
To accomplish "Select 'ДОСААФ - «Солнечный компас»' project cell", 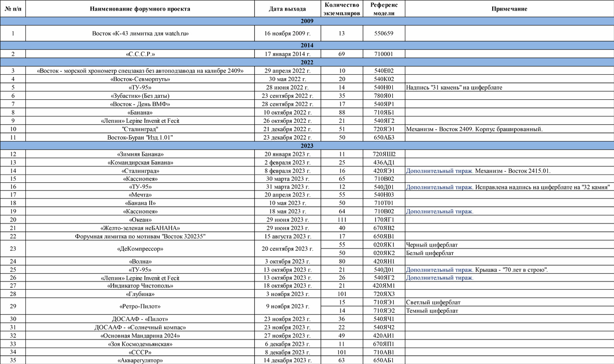I will pyautogui.click(x=140, y=327).
